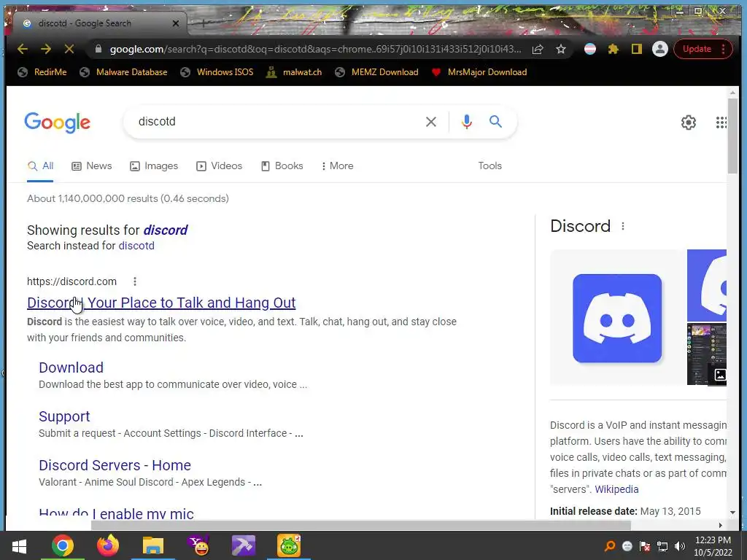The height and width of the screenshot is (560, 747).
Task: Open Discord Your Place to Talk result
Action: 161,303
